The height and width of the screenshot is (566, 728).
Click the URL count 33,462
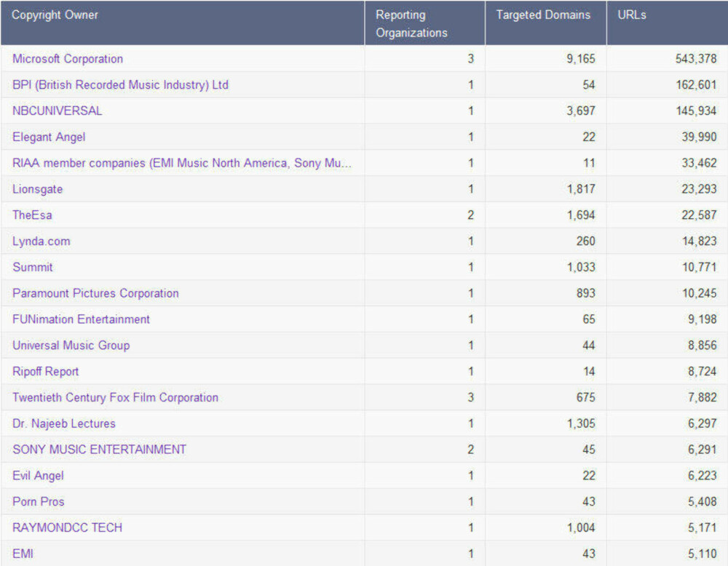pyautogui.click(x=699, y=163)
